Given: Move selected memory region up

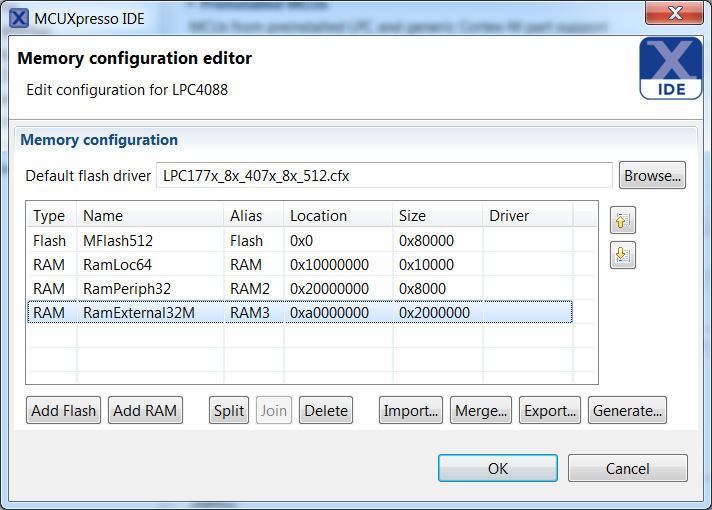Looking at the screenshot, I should click(623, 220).
